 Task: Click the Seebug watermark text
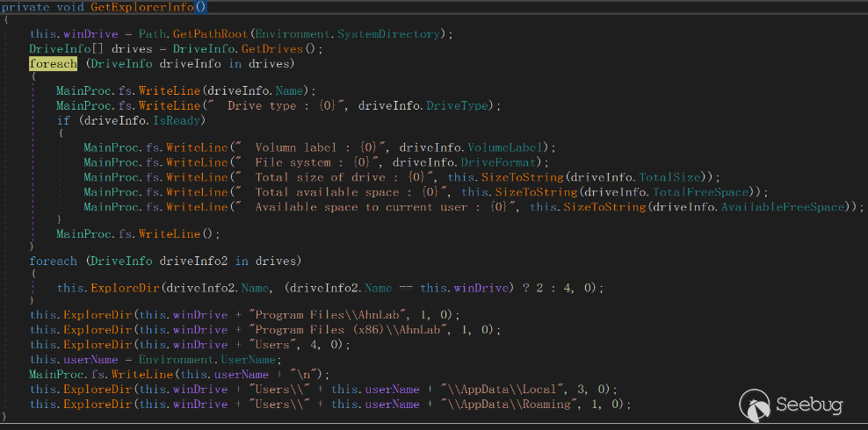tap(809, 405)
